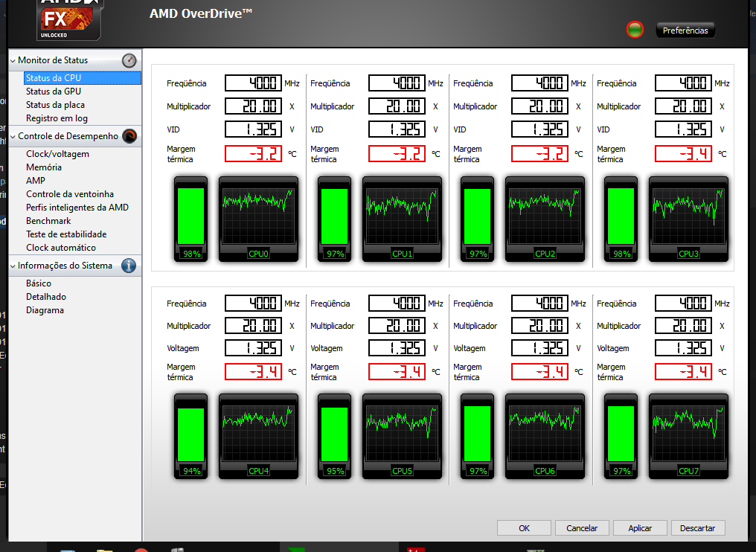This screenshot has height=552, width=756.
Task: Open Perfis inteligentes da AMD
Action: 77,208
